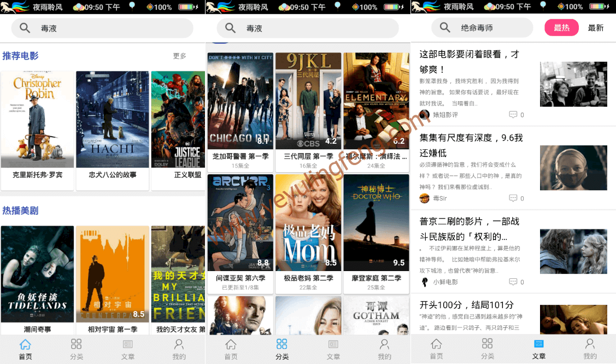Focus 绝命毒师 search field
The height and width of the screenshot is (364, 616).
[482, 27]
